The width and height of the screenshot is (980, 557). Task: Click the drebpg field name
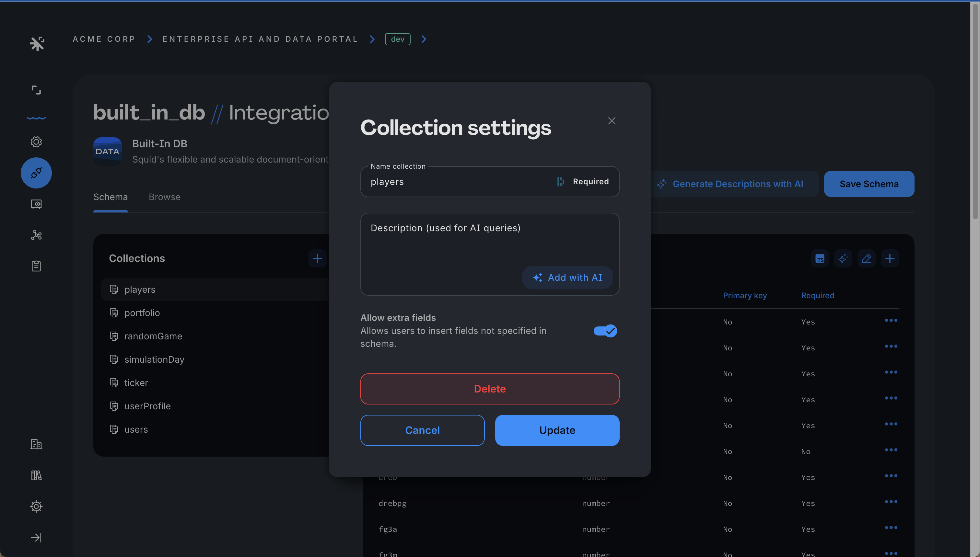coord(392,504)
